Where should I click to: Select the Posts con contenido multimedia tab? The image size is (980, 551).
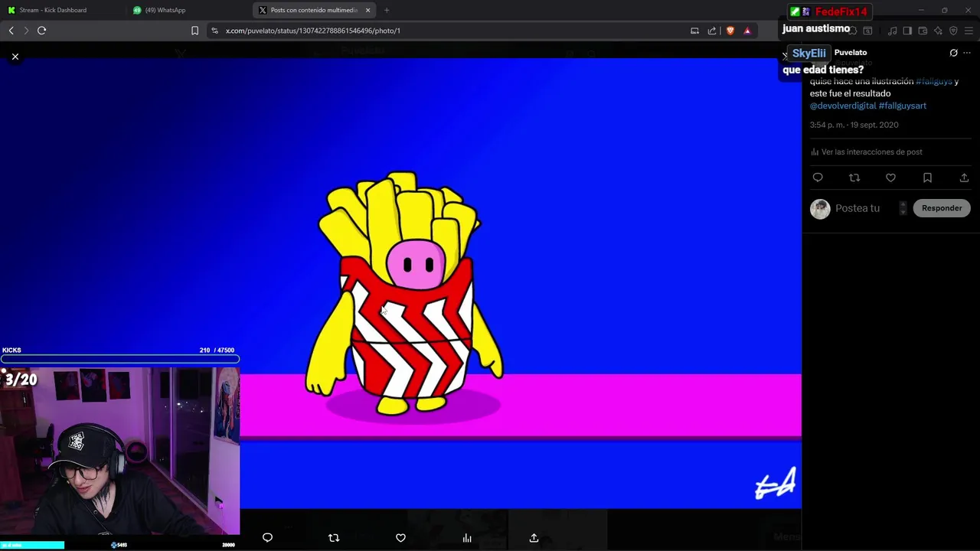314,10
